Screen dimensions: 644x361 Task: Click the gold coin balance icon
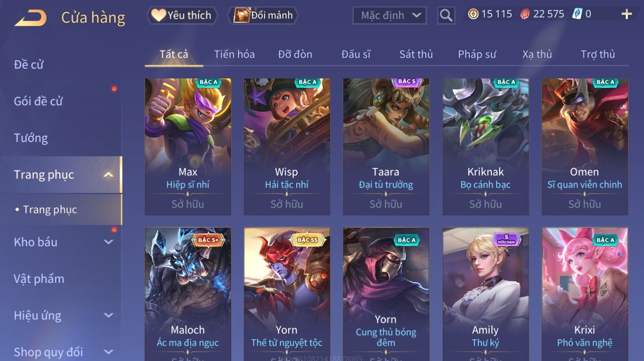click(473, 14)
